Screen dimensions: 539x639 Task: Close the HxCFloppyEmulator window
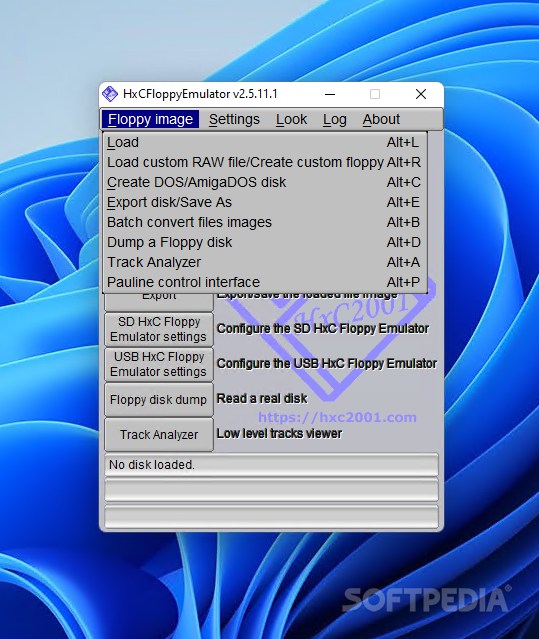pos(421,94)
